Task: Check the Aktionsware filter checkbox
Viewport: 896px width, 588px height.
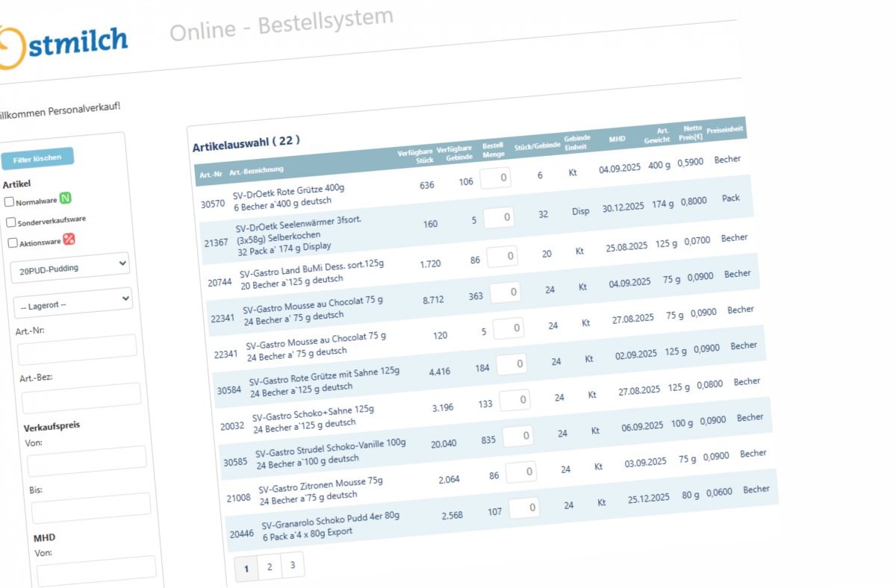Action: click(13, 243)
